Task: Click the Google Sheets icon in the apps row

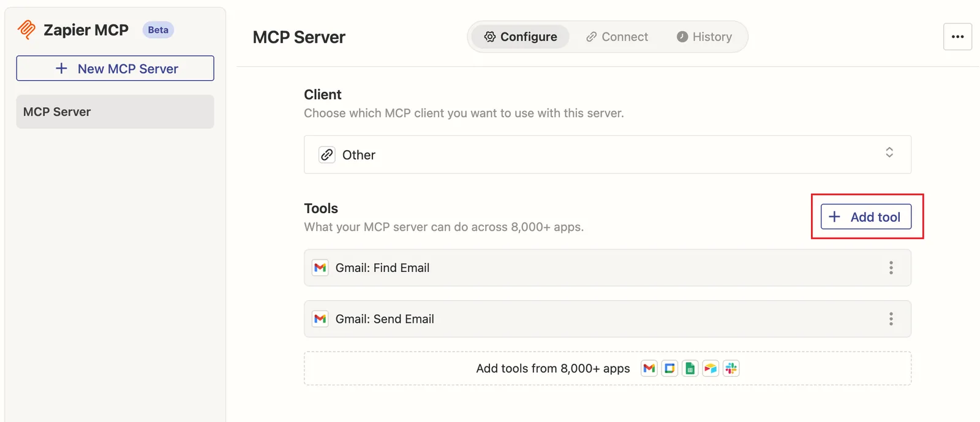Action: click(x=690, y=368)
